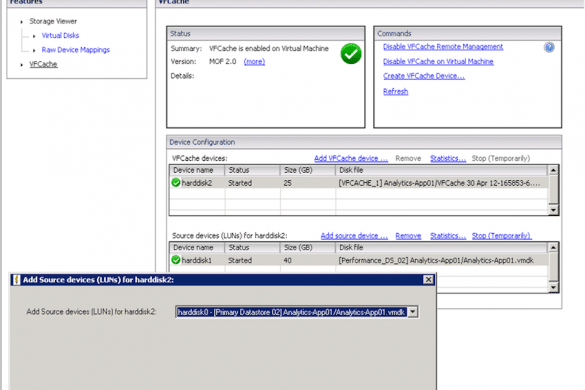Image resolution: width=585 pixels, height=390 pixels.
Task: Open Statistics for source devices
Action: tap(448, 235)
